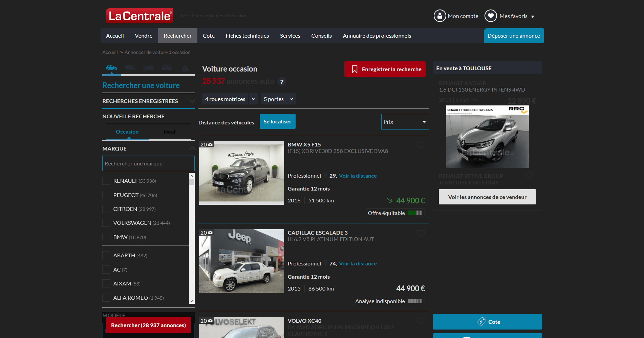Open the Fiches techniques menu
The width and height of the screenshot is (644, 338).
pos(247,36)
